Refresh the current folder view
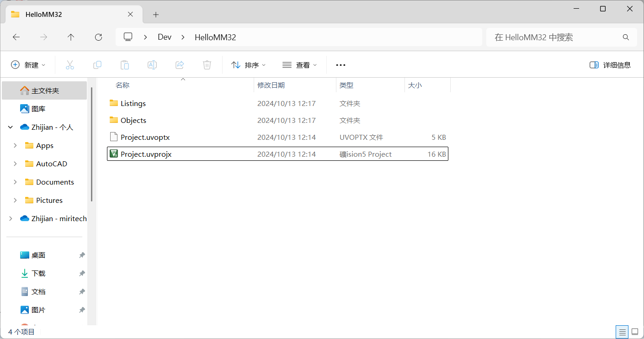Screen dimensions: 644x339 pyautogui.click(x=98, y=37)
